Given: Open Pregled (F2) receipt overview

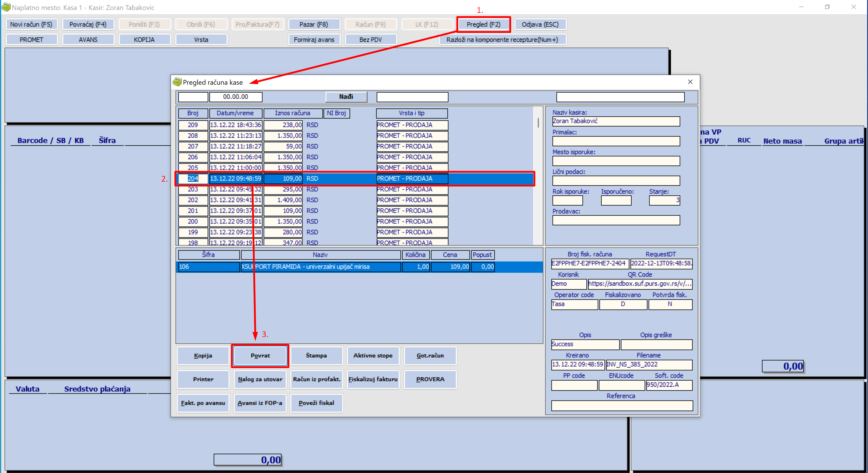Looking at the screenshot, I should 483,24.
